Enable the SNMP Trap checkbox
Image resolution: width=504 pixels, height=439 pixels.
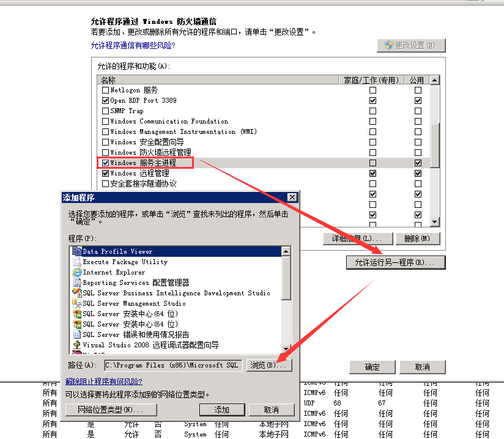click(105, 111)
